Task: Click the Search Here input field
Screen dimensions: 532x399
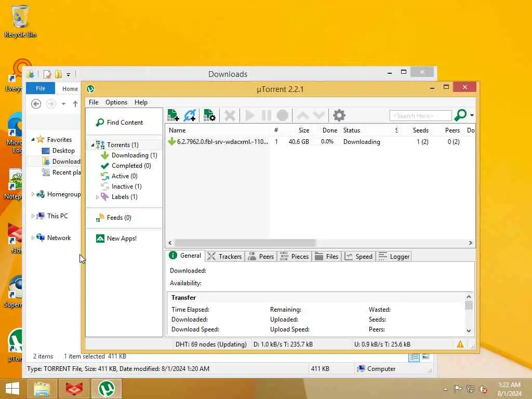Action: 421,116
